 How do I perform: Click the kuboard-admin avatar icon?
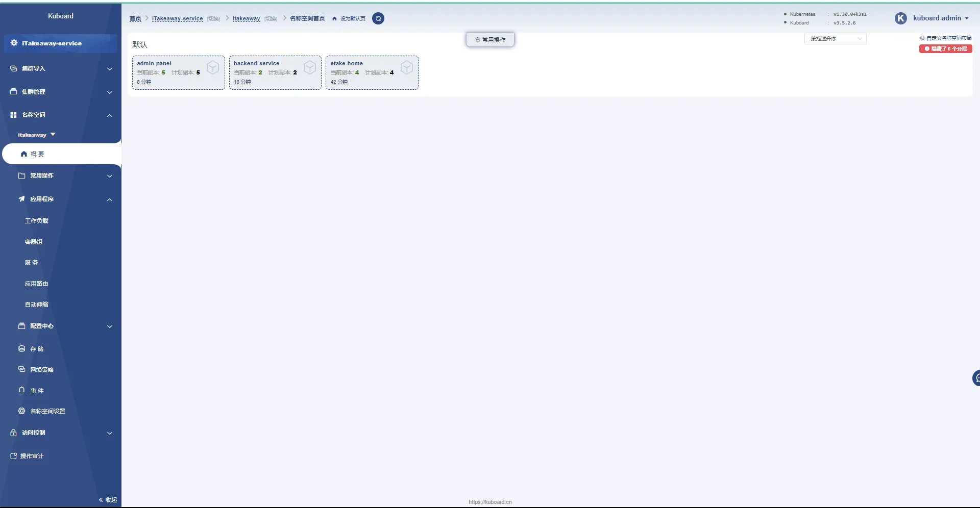point(901,18)
